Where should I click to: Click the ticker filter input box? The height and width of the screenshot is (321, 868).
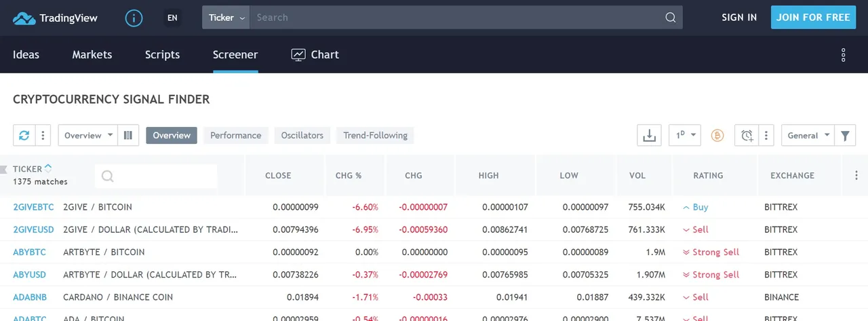coord(156,176)
